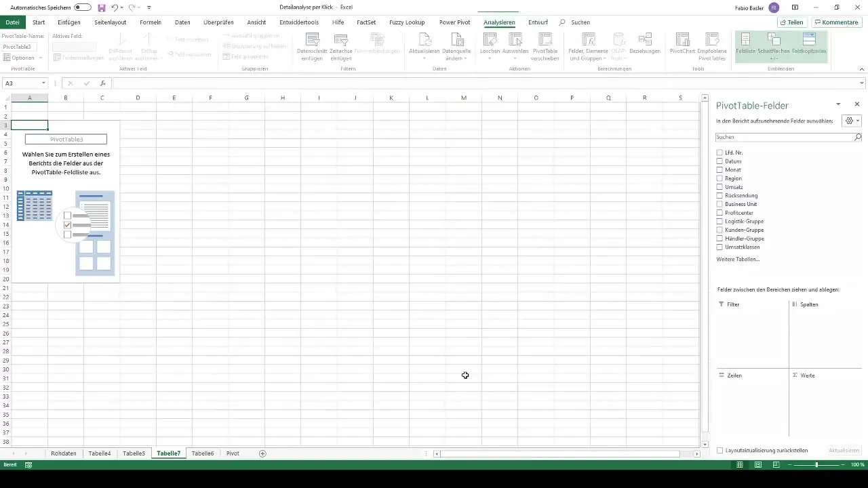
Task: Click the zoom slider handle
Action: pyautogui.click(x=816, y=465)
